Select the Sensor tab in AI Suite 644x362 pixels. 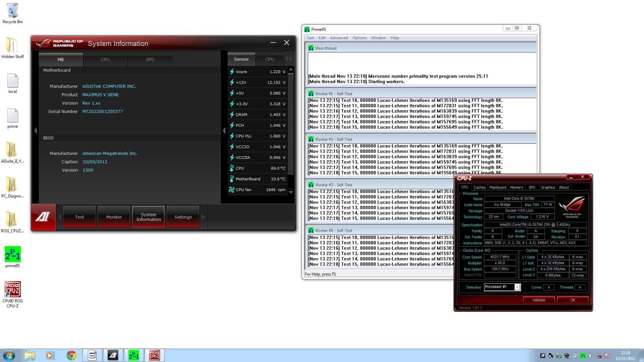(241, 59)
